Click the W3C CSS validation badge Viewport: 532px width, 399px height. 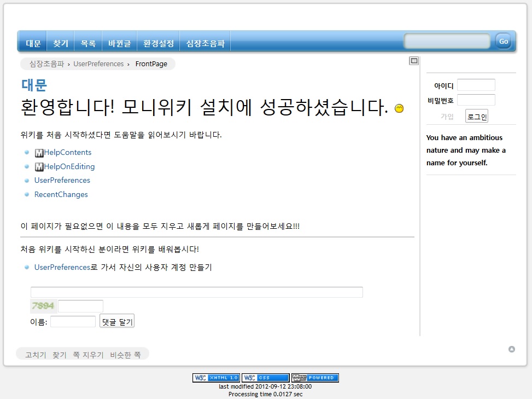tap(265, 378)
